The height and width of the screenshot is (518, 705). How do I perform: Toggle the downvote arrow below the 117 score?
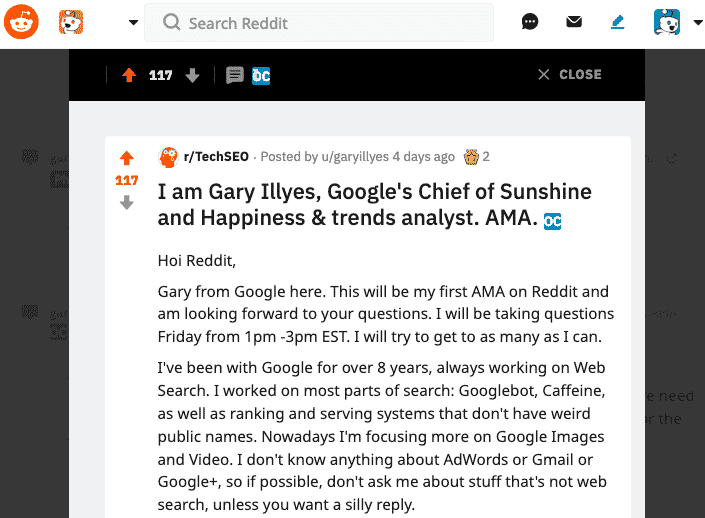(x=127, y=202)
